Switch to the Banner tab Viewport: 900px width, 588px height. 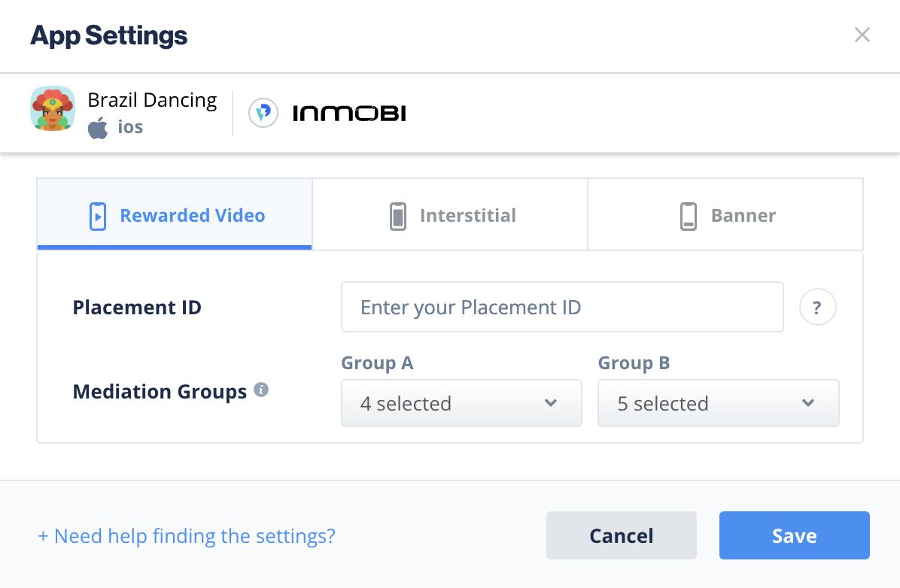click(x=725, y=214)
